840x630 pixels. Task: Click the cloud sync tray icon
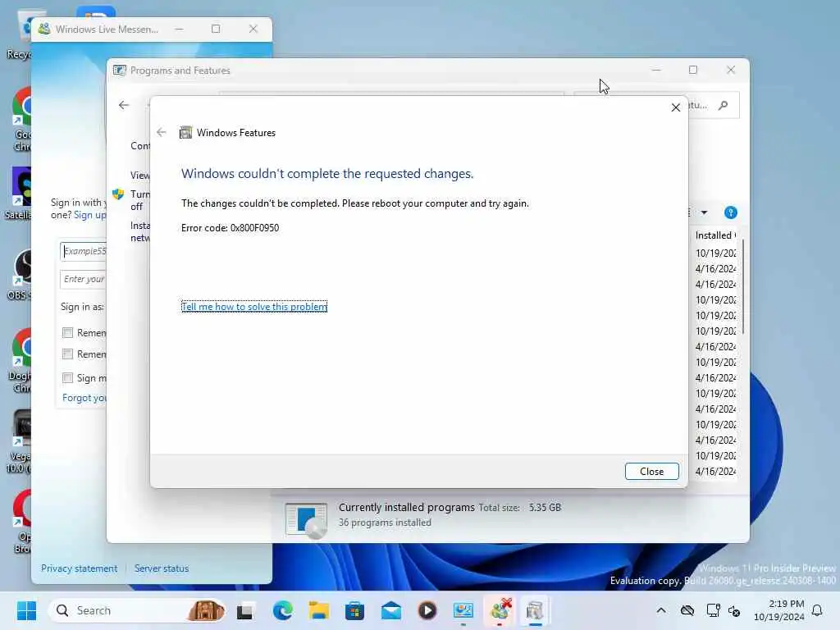687,610
